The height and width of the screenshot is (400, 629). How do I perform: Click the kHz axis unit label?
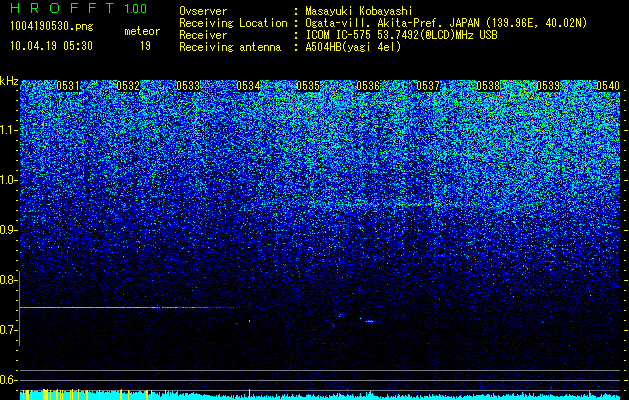click(x=9, y=81)
